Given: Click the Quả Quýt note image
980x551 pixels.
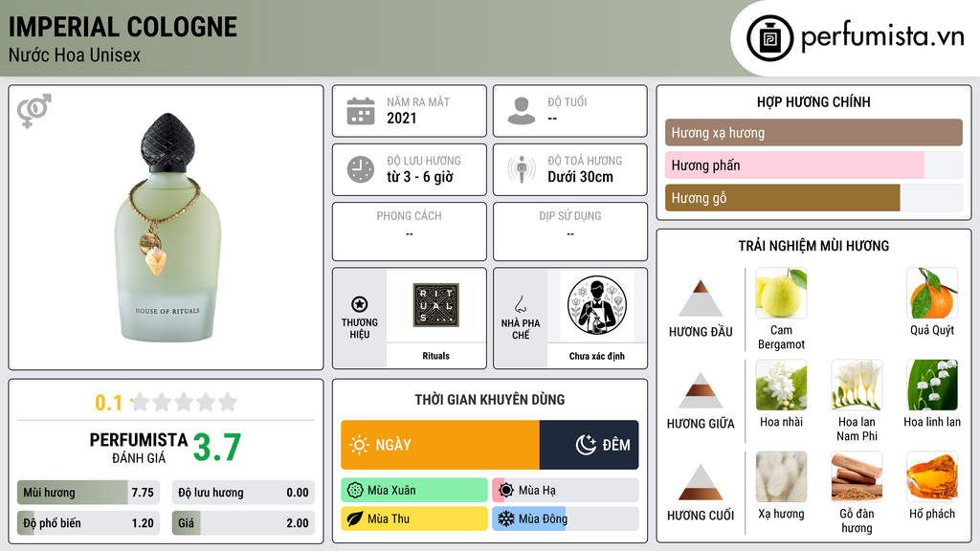Looking at the screenshot, I should [932, 293].
